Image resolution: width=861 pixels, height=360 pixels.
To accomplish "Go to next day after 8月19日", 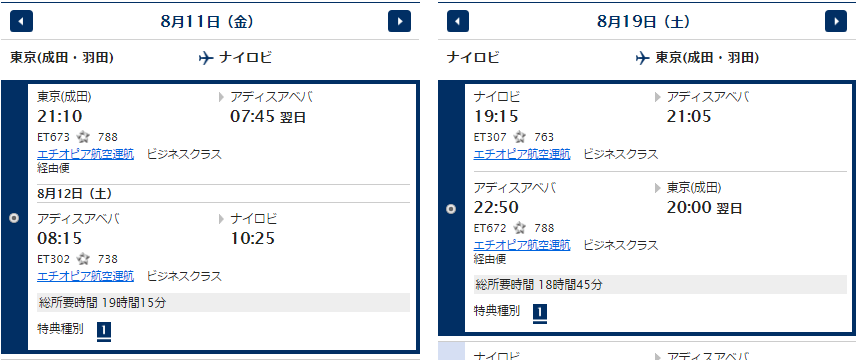I will coord(836,21).
